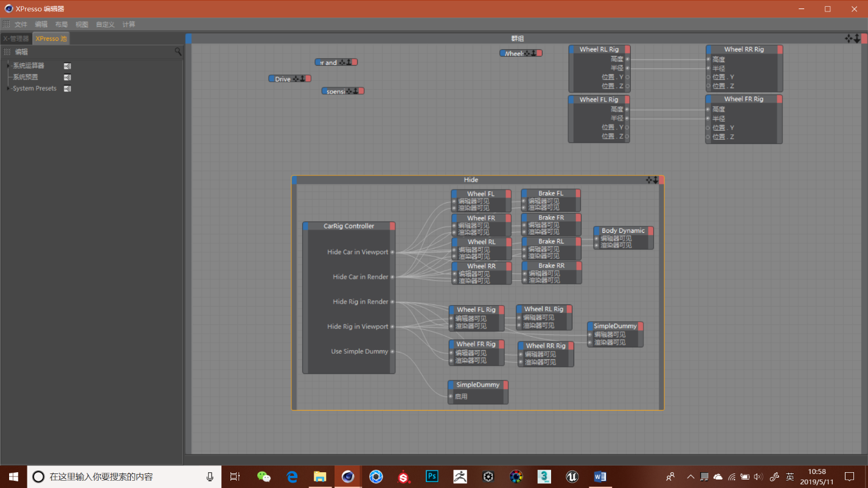Click the icon next to 系统运算器

tap(68, 66)
